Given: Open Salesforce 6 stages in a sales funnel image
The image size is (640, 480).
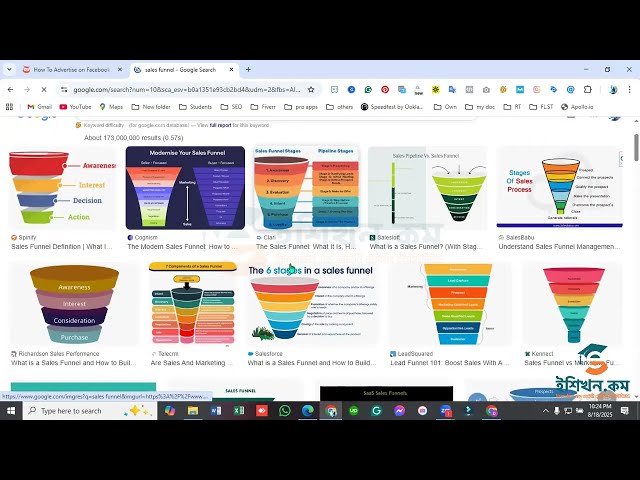Looking at the screenshot, I should [313, 304].
